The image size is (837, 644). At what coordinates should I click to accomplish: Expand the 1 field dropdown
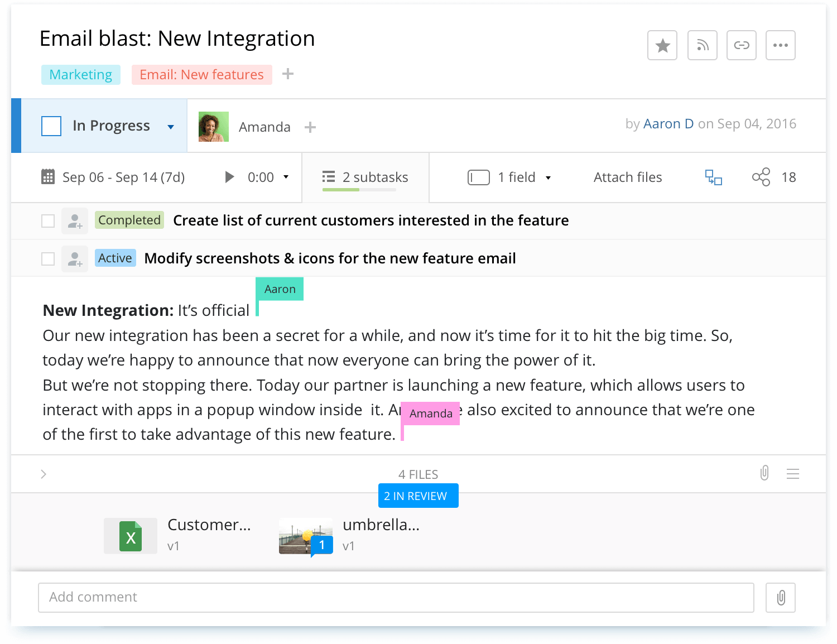tap(548, 178)
